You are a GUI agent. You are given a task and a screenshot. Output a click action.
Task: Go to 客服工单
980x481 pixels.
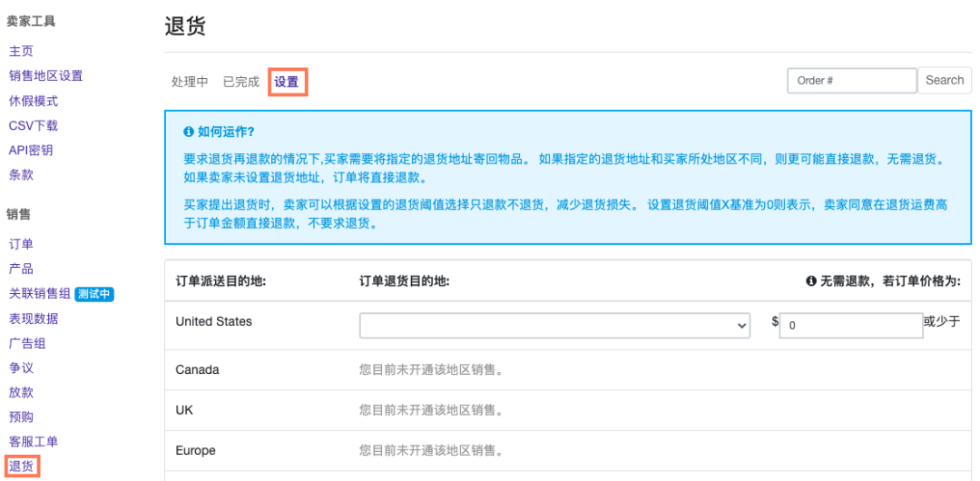(x=34, y=442)
